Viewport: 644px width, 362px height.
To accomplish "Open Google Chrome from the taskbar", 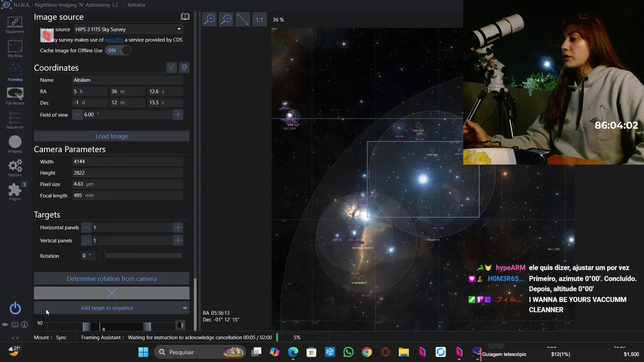I will coord(367,352).
